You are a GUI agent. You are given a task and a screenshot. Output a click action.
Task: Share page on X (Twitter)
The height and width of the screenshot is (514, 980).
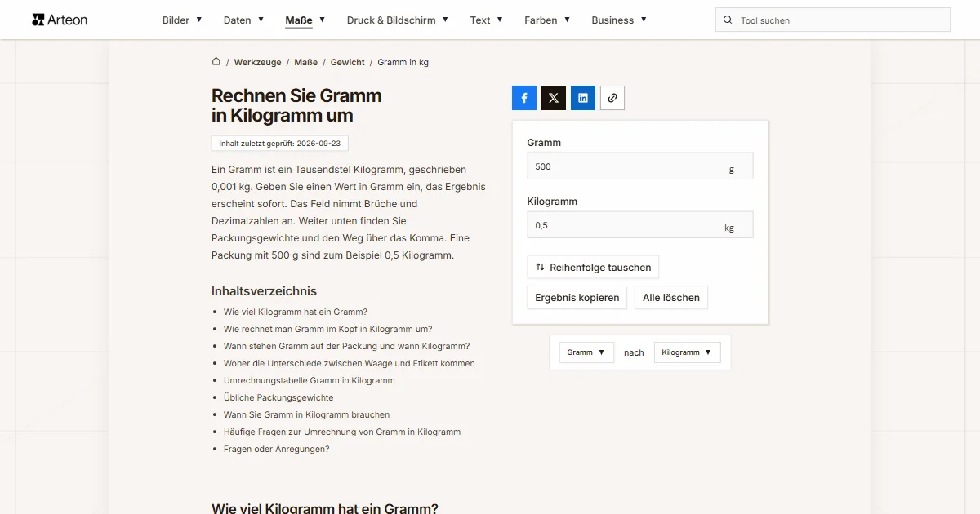[554, 98]
